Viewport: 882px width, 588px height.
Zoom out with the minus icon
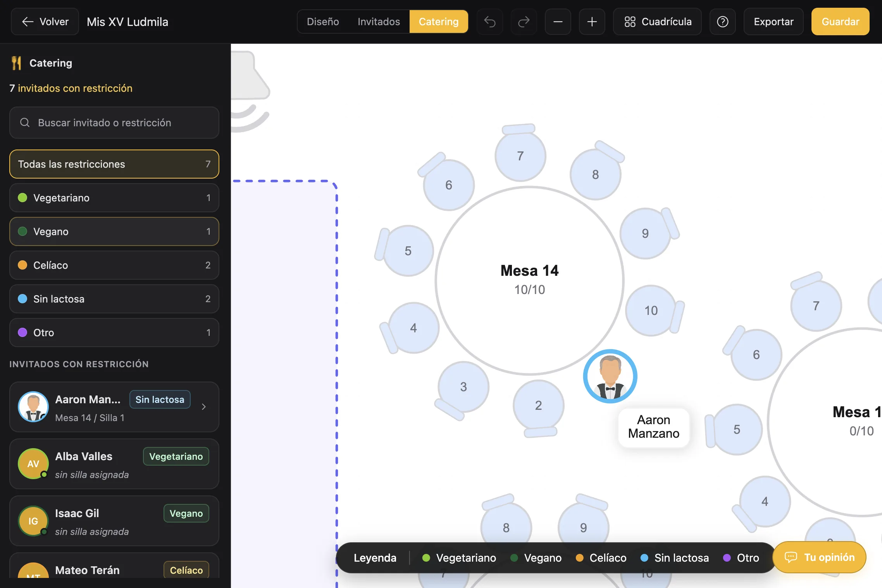(x=558, y=22)
